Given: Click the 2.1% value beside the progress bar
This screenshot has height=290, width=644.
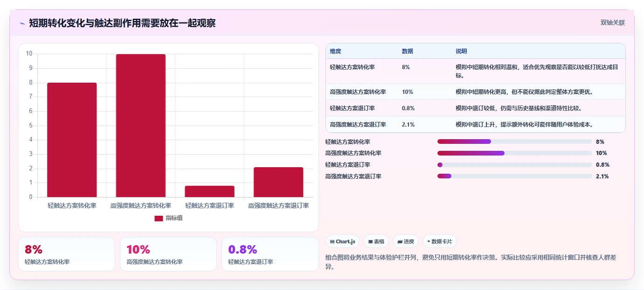Looking at the screenshot, I should click(x=602, y=176).
